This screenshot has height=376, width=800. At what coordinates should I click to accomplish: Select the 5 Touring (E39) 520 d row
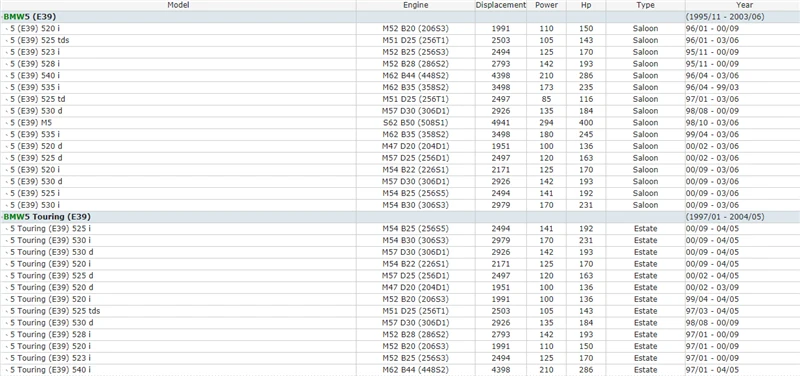[x=400, y=287]
